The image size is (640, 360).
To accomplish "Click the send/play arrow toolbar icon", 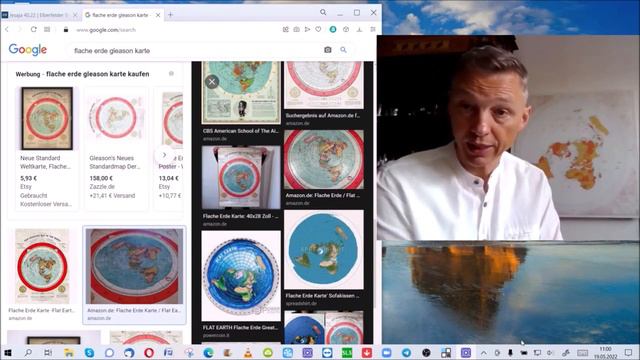I will tap(307, 29).
